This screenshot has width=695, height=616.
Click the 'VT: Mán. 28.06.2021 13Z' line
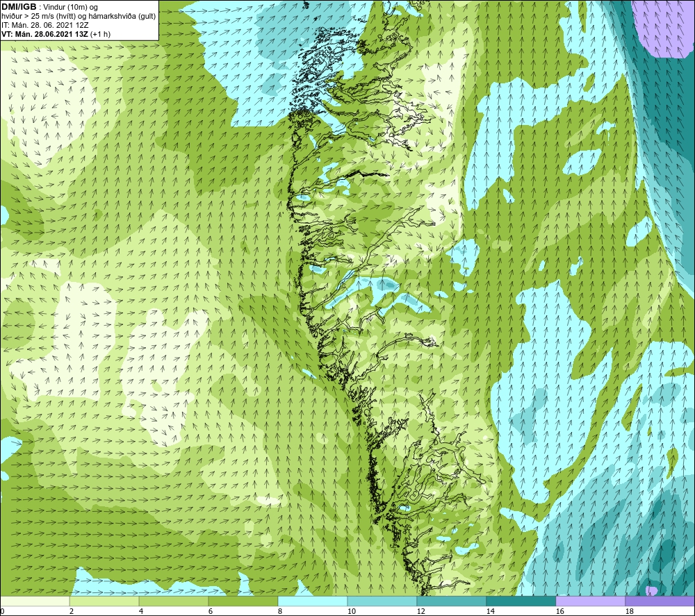44,34
